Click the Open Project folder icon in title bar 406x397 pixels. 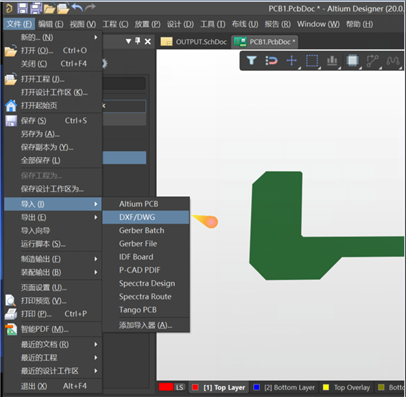pyautogui.click(x=63, y=8)
